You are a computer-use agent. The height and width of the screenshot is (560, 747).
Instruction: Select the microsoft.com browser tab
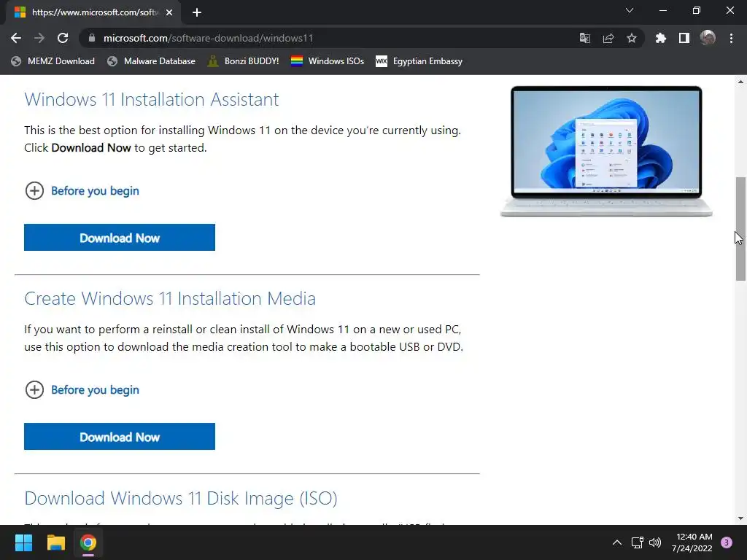coord(93,13)
